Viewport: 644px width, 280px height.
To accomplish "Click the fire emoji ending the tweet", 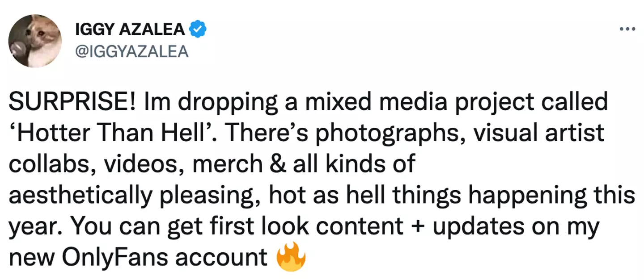I will tap(291, 258).
